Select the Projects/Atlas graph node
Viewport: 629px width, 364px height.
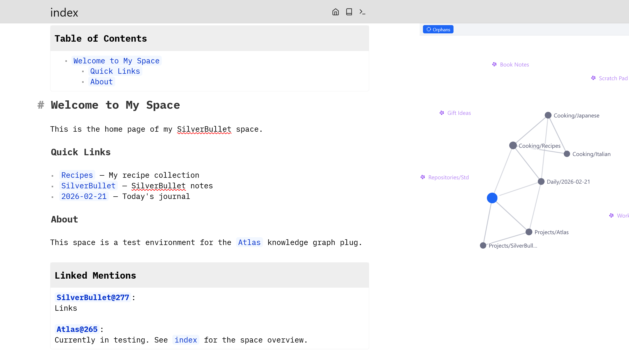tap(529, 232)
